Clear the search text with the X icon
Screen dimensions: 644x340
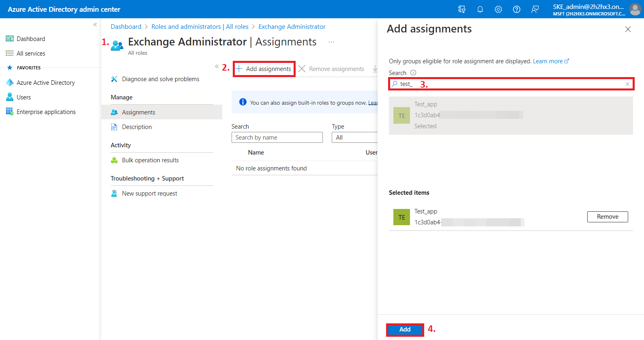(627, 84)
